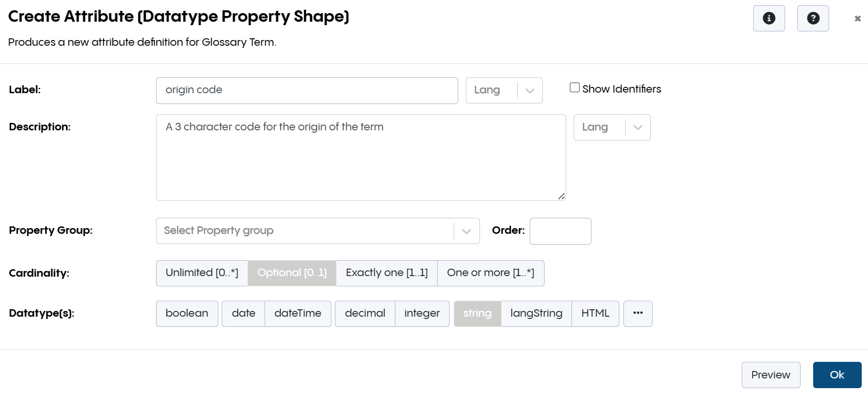Enable the Show Identifiers checkbox

[x=574, y=87]
